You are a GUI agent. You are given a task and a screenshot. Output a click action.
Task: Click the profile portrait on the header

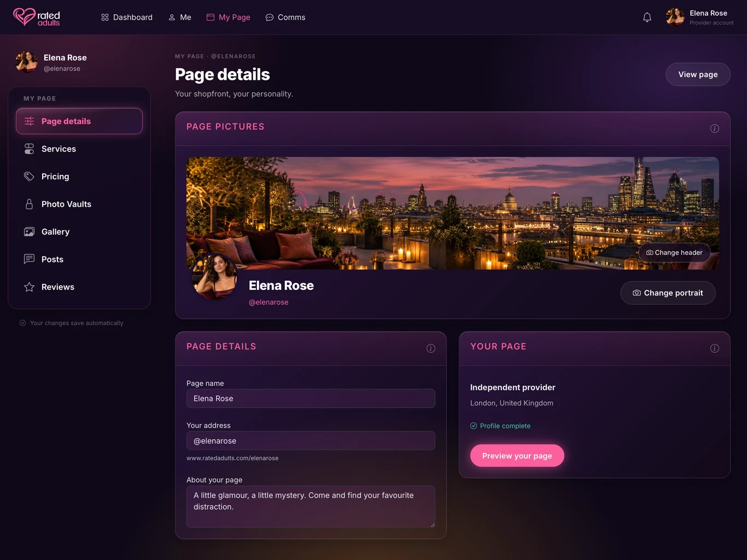[x=215, y=277]
